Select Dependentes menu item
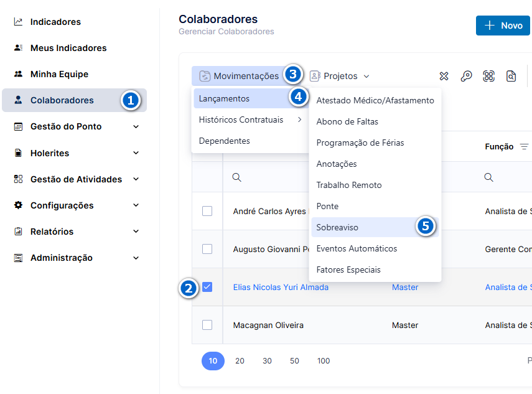532x394 pixels. (x=224, y=141)
